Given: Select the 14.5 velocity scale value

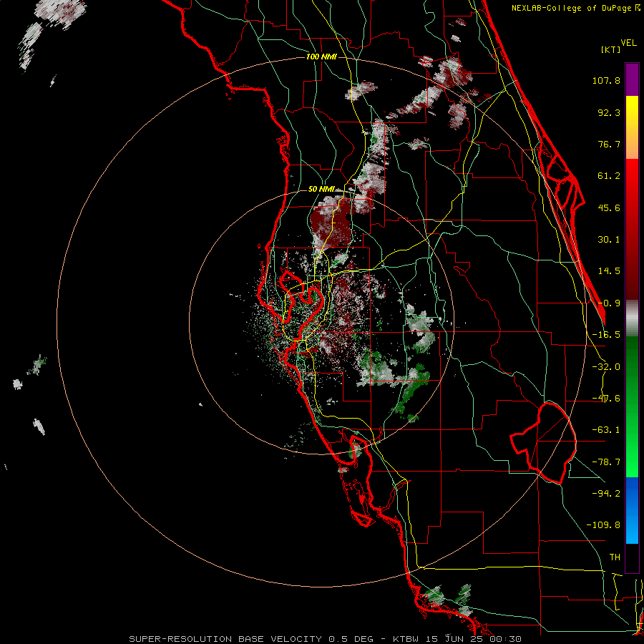Looking at the screenshot, I should [x=609, y=271].
